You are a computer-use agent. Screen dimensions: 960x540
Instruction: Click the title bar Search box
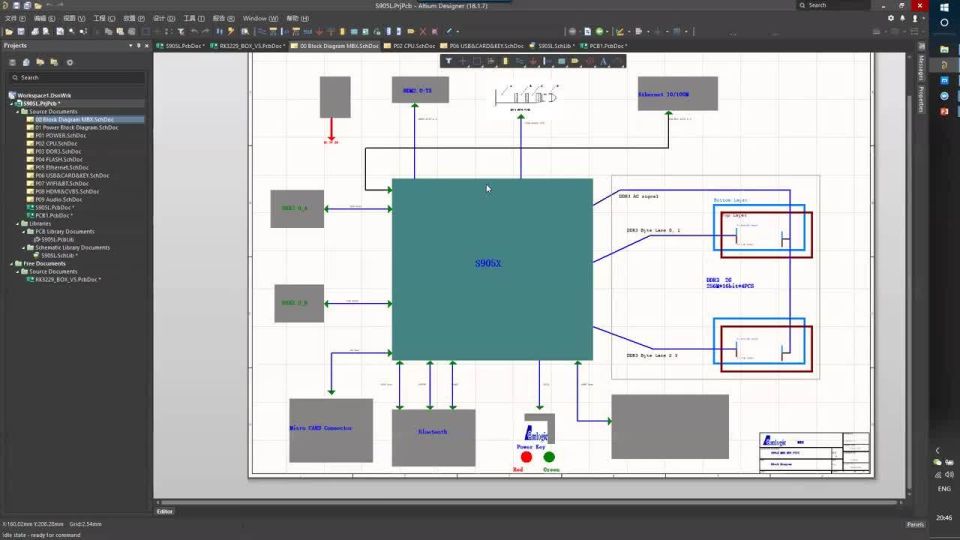(x=833, y=5)
